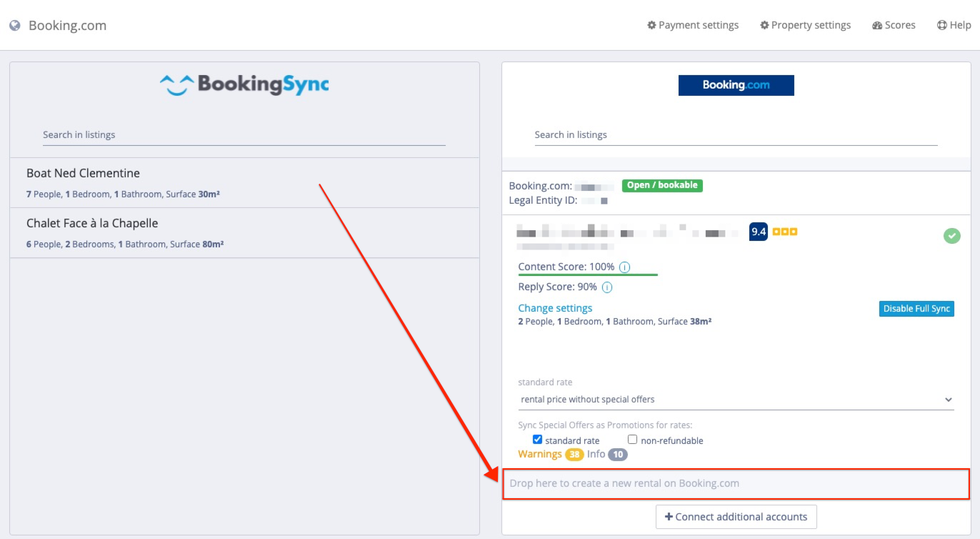Show Content Score info tooltip icon
This screenshot has width=980, height=539.
point(624,267)
